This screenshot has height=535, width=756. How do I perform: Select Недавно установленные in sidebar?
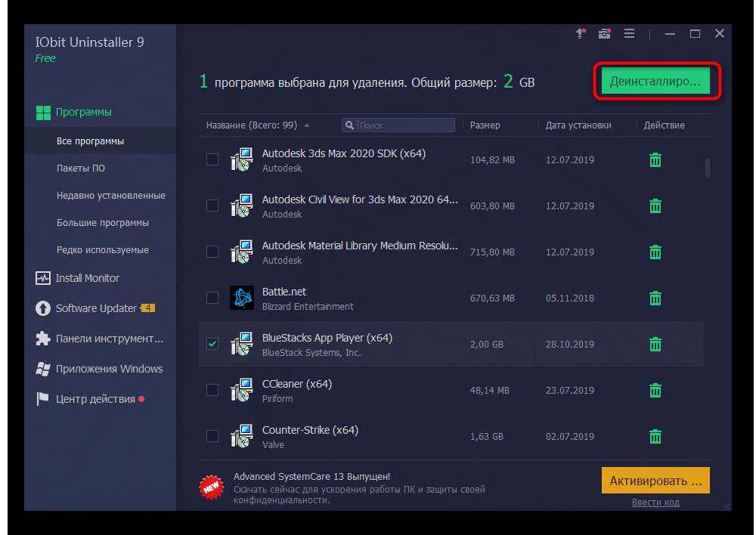tap(111, 196)
